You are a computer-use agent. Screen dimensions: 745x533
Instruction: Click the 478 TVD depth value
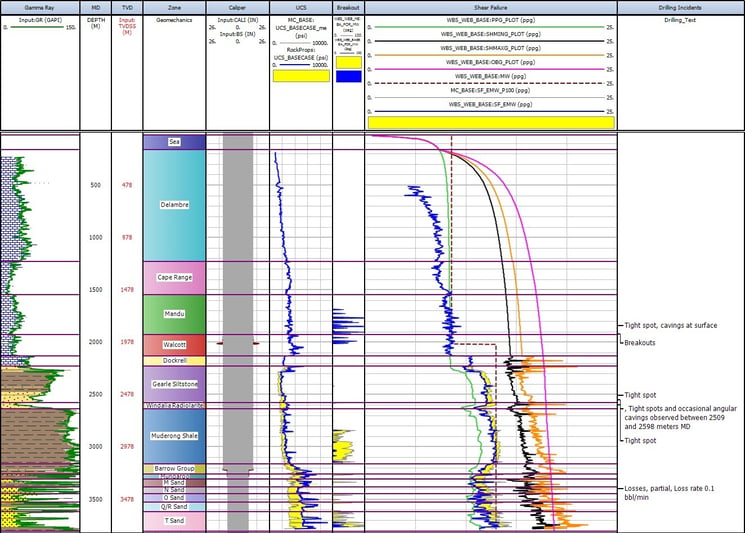[127, 185]
